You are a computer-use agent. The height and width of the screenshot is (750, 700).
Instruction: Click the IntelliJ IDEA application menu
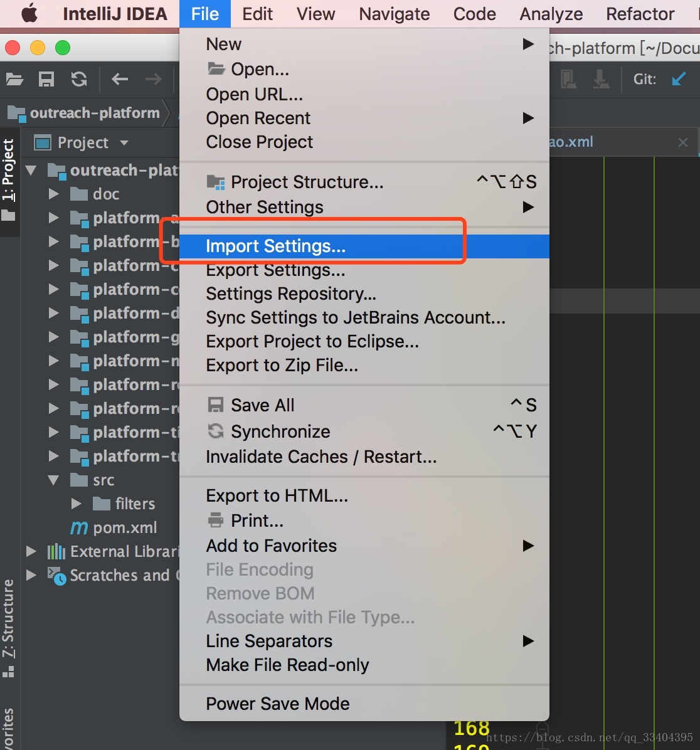pos(115,14)
